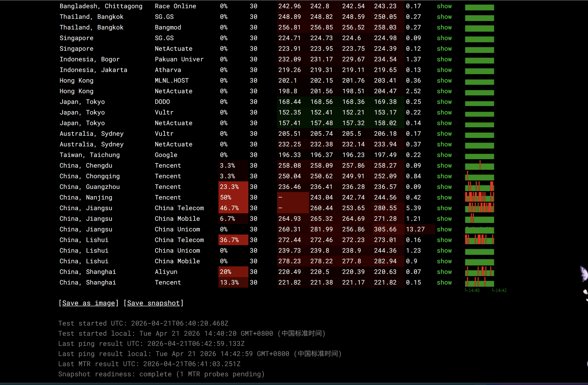Select the 13.3% loss cell
The height and width of the screenshot is (385, 588).
233,283
